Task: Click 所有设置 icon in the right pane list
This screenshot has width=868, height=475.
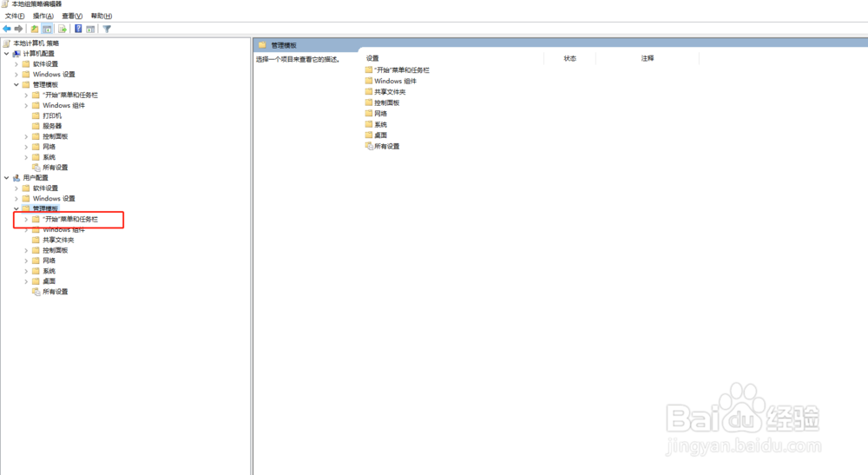Action: click(x=369, y=146)
